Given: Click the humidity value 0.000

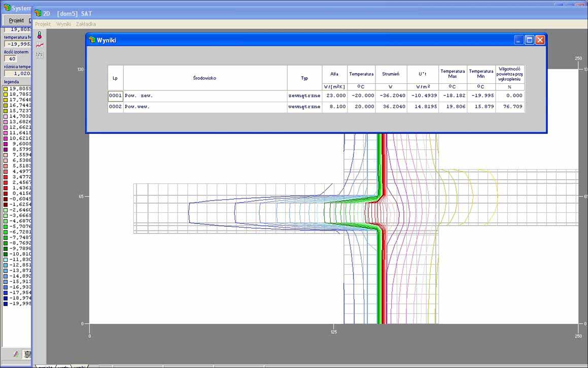Looking at the screenshot, I should coord(510,95).
